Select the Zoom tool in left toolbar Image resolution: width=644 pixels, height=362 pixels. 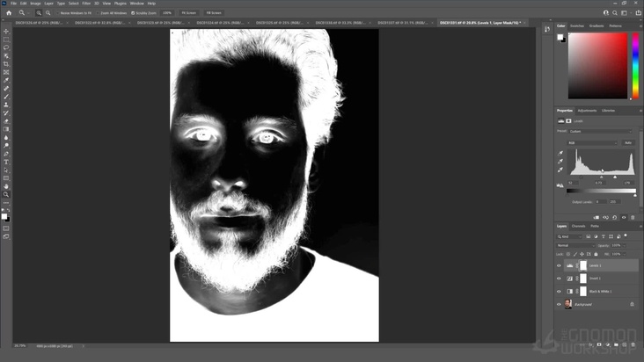[x=6, y=195]
